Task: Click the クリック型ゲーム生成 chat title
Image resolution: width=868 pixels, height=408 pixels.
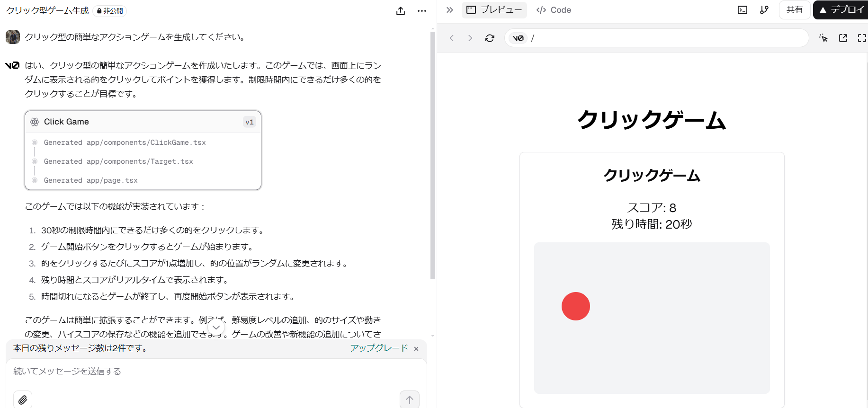Action: coord(47,10)
